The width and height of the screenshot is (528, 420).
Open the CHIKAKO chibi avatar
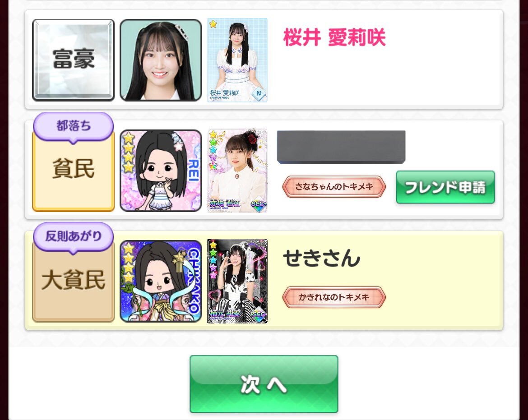point(161,281)
